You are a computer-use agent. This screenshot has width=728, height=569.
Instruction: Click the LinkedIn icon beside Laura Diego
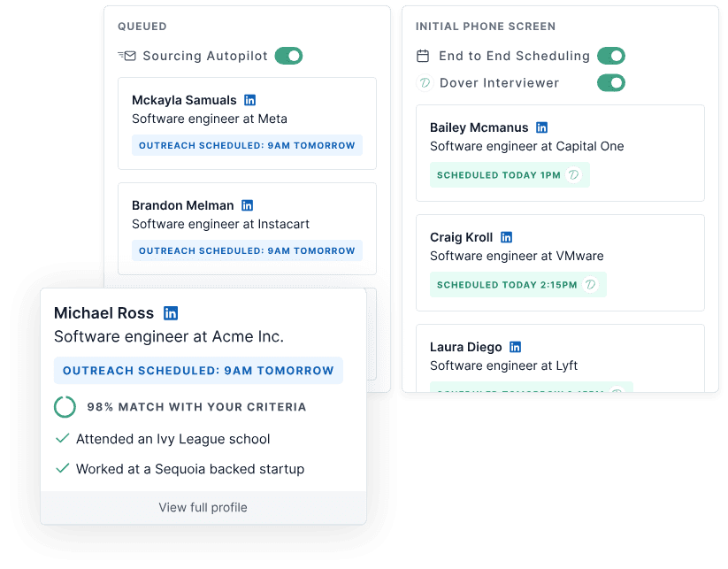(515, 346)
